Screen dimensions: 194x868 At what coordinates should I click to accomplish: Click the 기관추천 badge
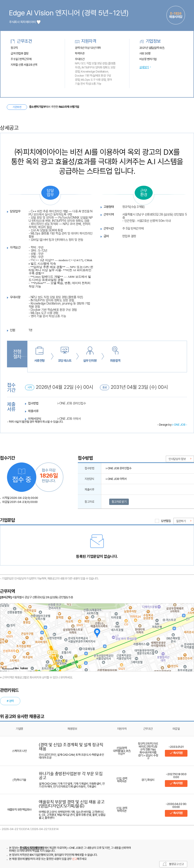[17, 107]
